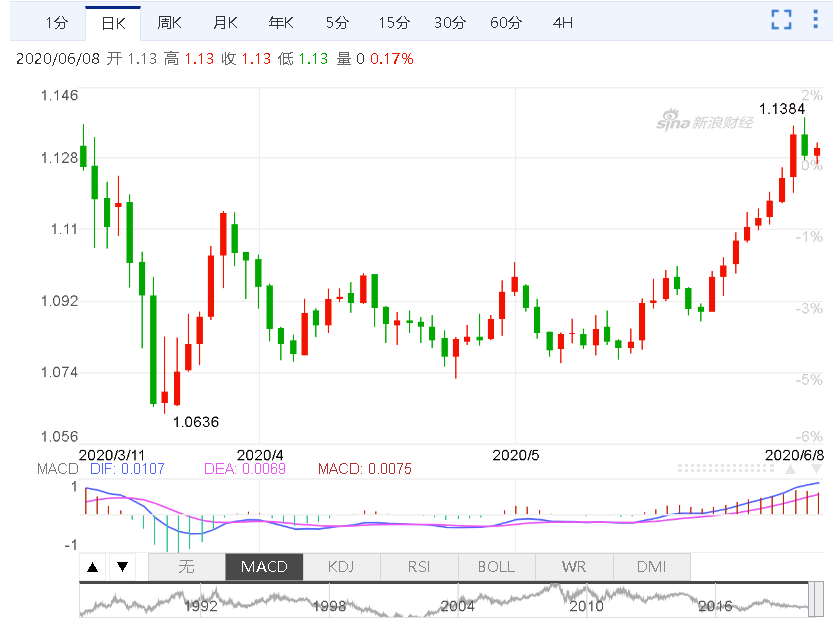Select the 周K weekly chart tab
Screen dimensions: 833x622
[169, 23]
